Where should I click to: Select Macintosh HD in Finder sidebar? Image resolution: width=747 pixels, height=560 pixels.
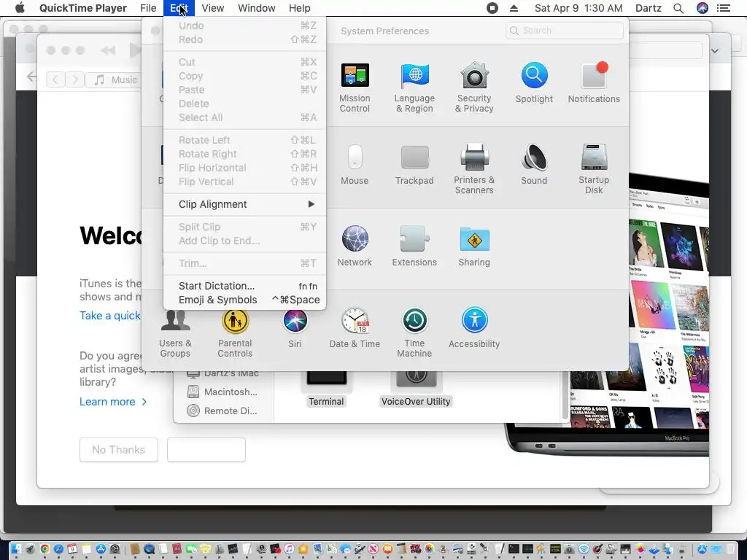click(x=222, y=392)
